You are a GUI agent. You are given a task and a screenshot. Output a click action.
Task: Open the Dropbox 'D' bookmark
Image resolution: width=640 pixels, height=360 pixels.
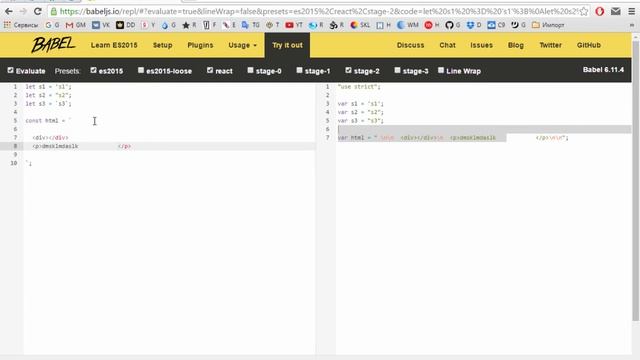click(474, 25)
